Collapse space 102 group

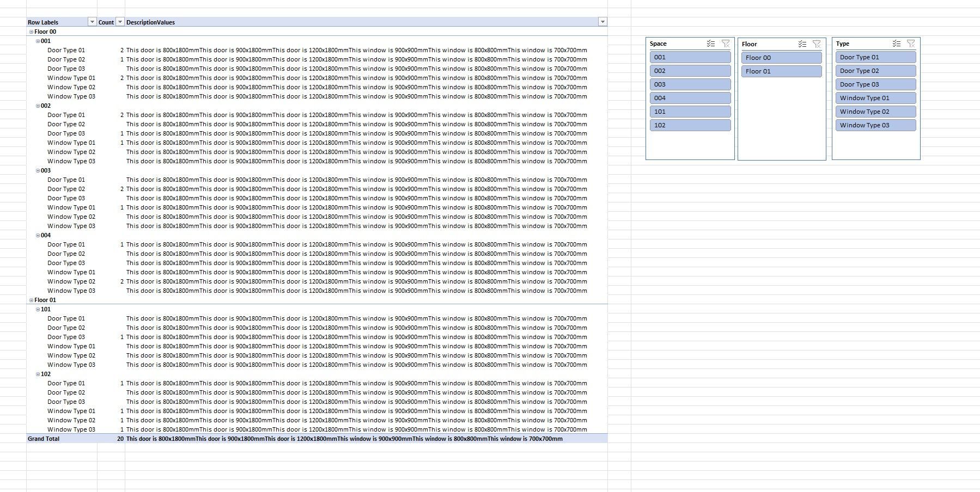pos(38,374)
